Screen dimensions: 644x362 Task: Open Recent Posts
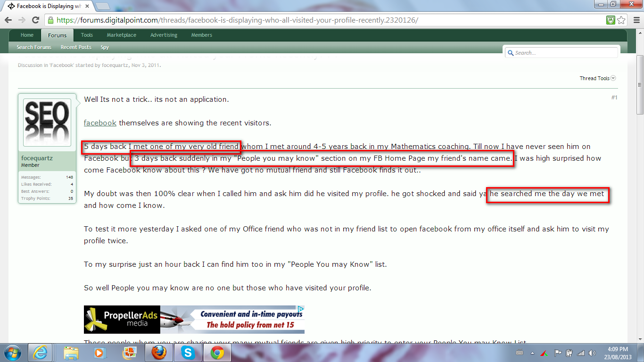tap(76, 47)
